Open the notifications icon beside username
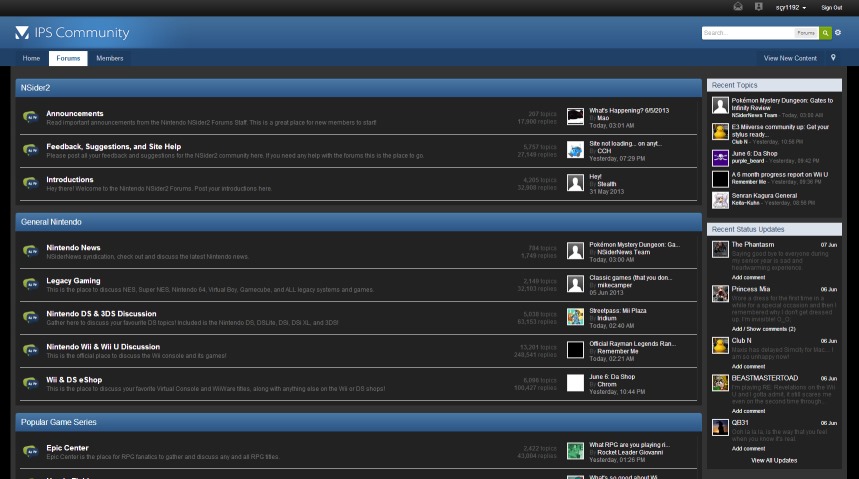Screen dimensions: 859x479 tap(759, 7)
